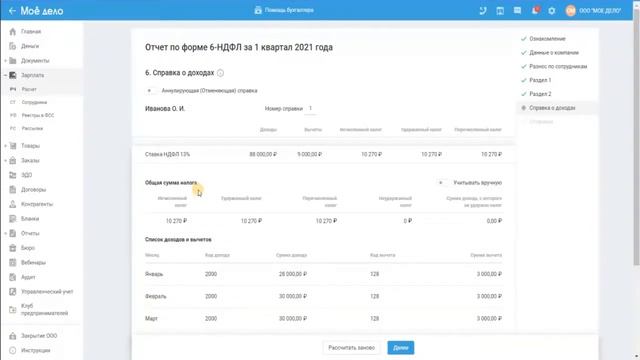Open the chat messages icon in header
The width and height of the screenshot is (640, 360).
click(x=517, y=11)
